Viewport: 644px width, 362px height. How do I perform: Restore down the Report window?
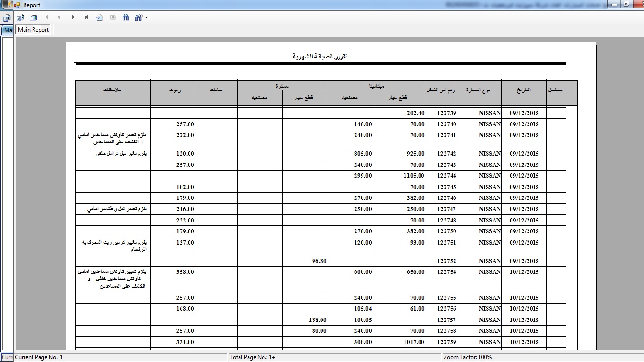[626, 4]
